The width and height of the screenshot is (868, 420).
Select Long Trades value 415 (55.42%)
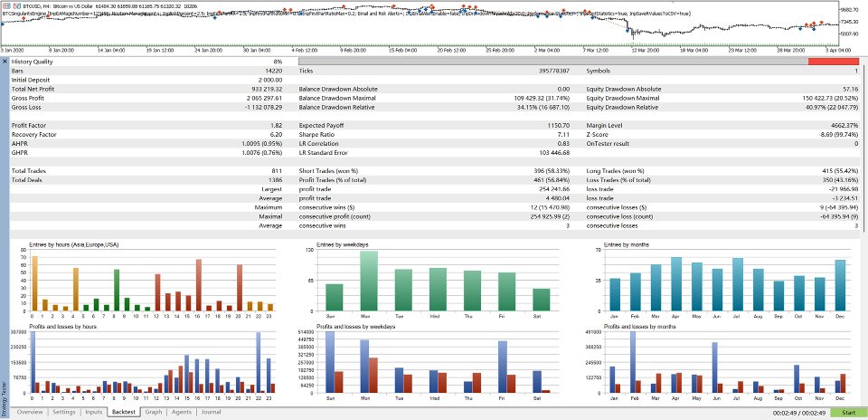(838, 171)
